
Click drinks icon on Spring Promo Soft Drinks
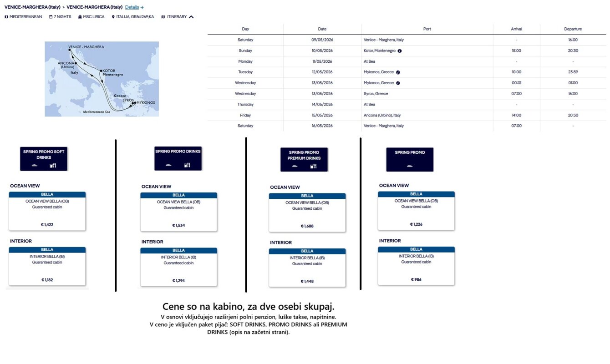click(53, 166)
